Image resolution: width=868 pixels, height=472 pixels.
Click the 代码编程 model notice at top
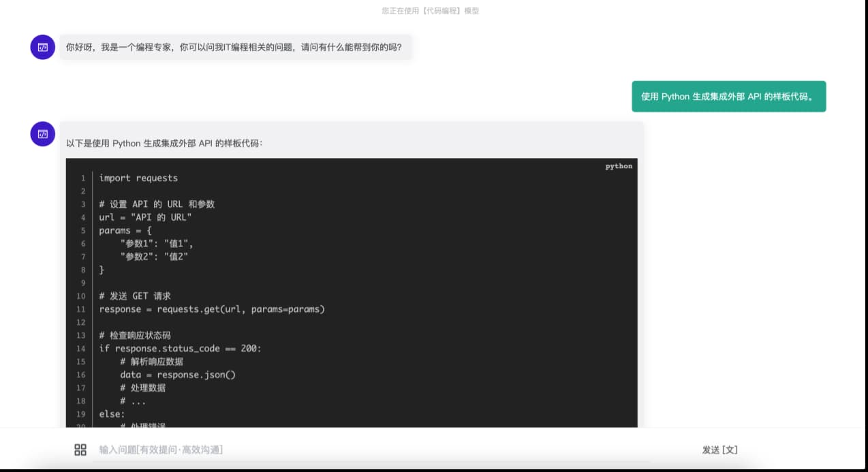coord(430,11)
